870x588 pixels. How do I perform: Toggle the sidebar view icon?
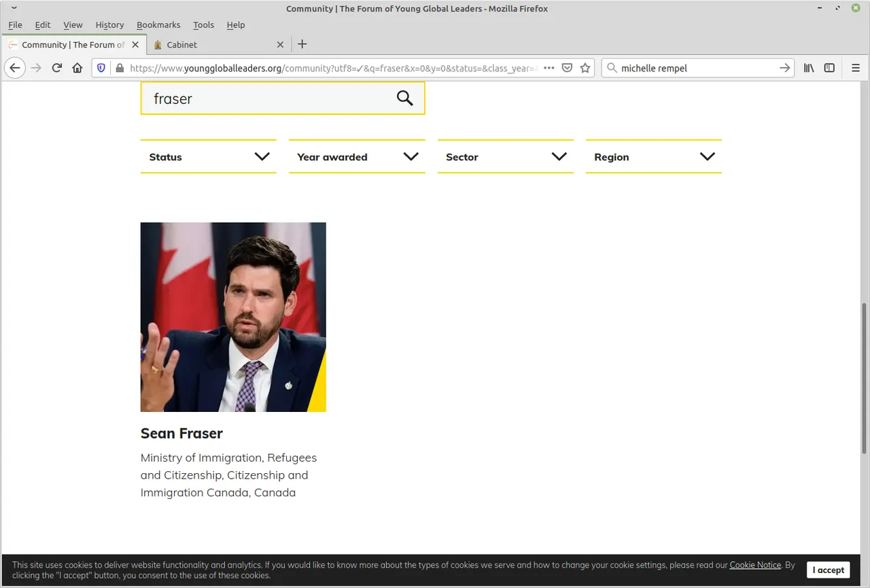click(829, 68)
